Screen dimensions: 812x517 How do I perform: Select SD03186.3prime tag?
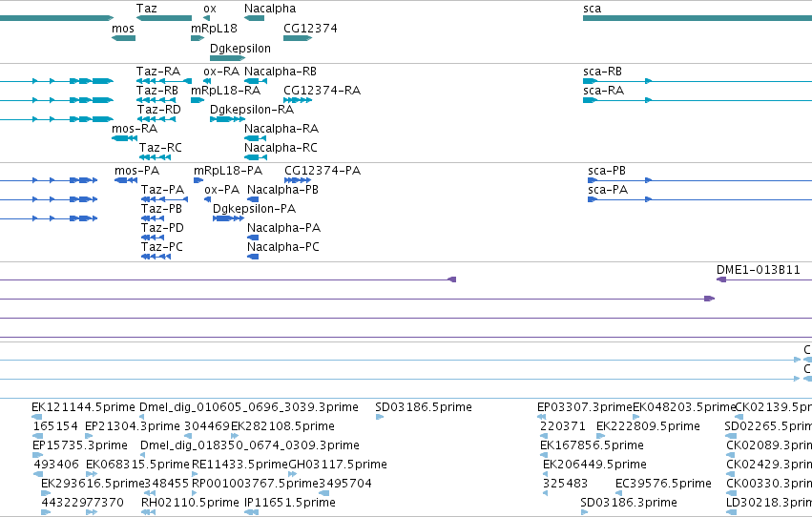584,512
